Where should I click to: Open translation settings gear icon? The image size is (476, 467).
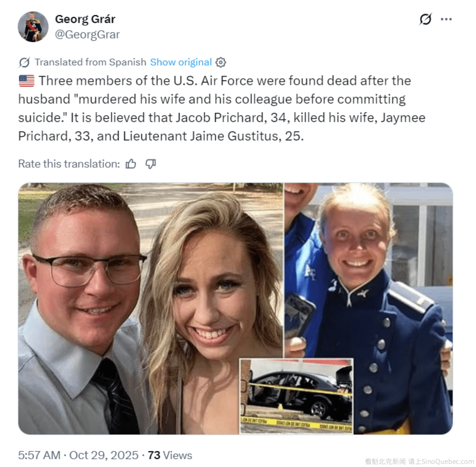point(220,62)
